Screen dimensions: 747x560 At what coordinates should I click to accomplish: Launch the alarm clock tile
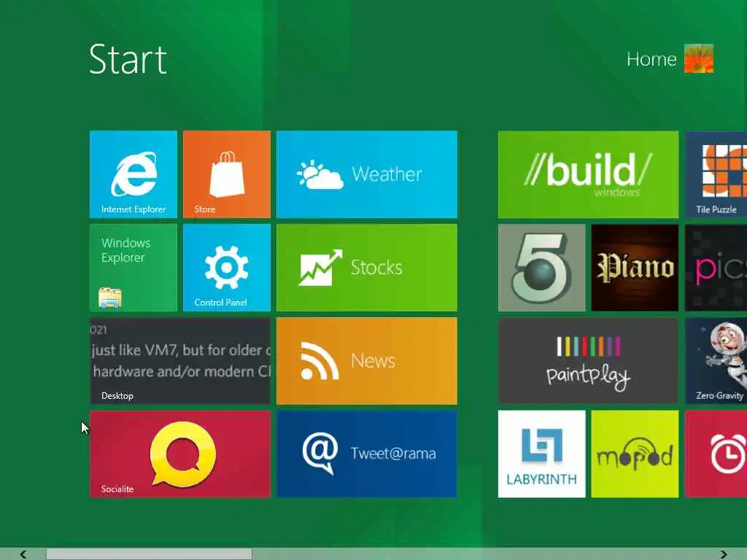(716, 454)
